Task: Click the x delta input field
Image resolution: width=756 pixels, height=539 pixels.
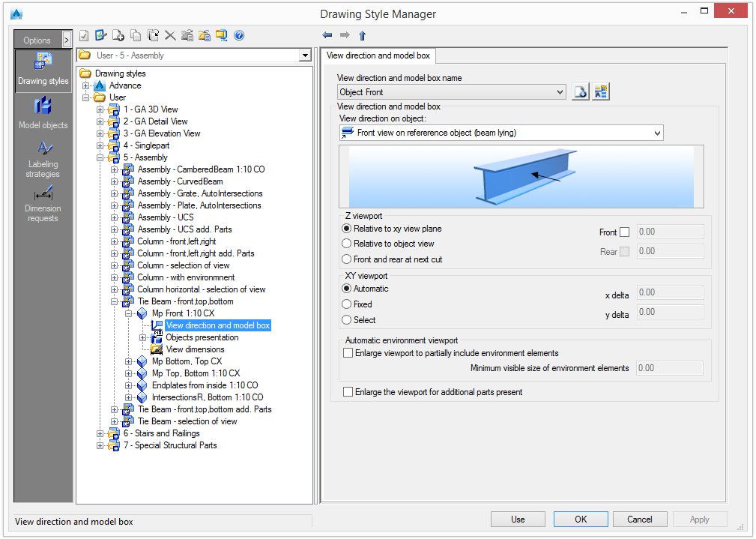Action: pyautogui.click(x=670, y=292)
